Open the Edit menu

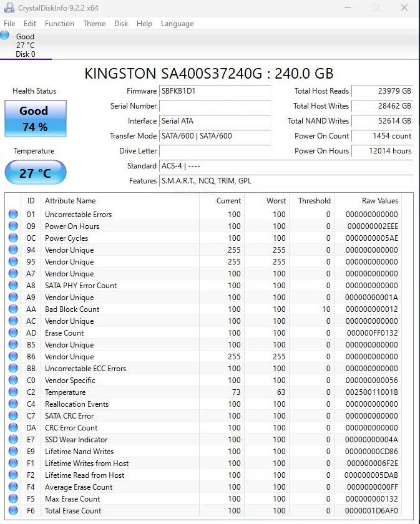tap(30, 24)
